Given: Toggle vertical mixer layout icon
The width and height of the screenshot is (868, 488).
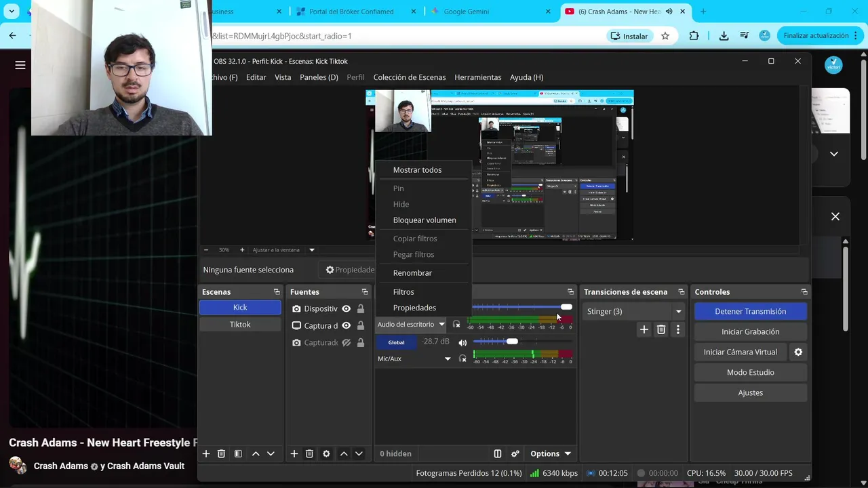Looking at the screenshot, I should click(498, 453).
